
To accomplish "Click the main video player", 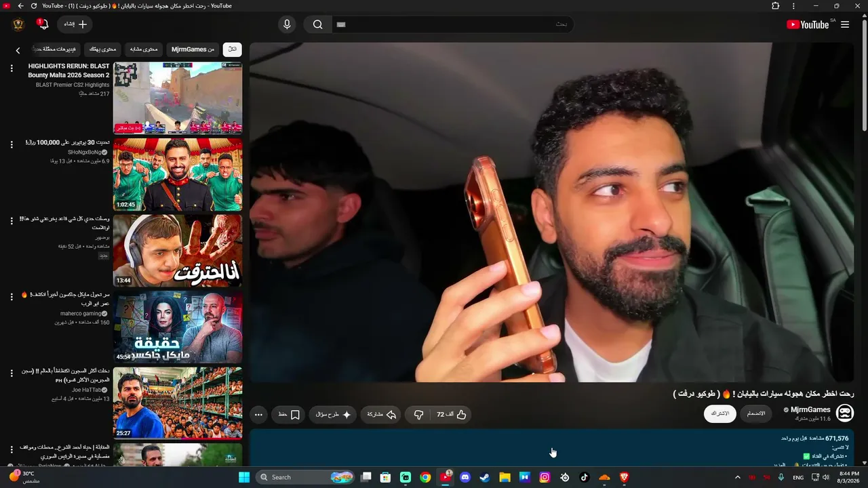I will [551, 212].
